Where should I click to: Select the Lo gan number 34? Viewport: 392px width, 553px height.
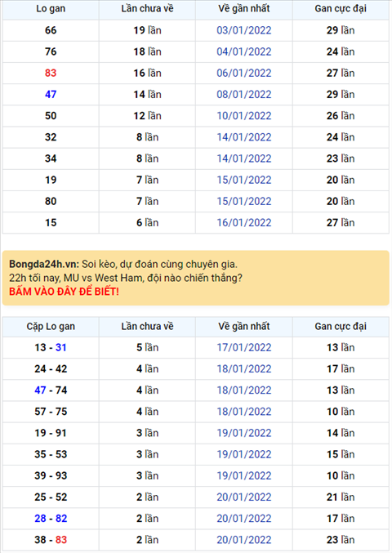(51, 158)
